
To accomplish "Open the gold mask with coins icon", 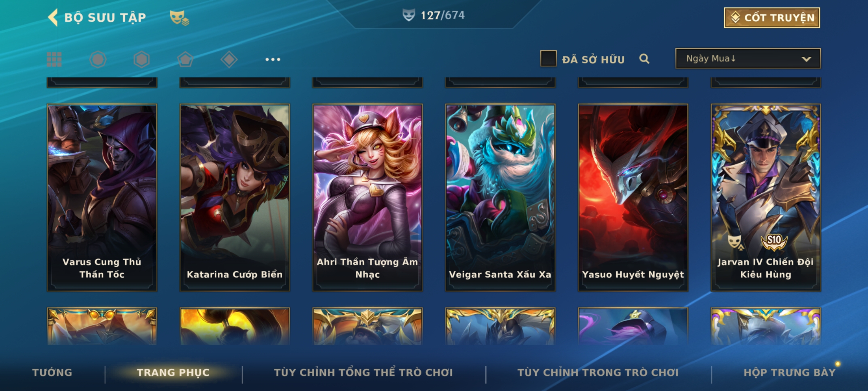I will pos(179,18).
